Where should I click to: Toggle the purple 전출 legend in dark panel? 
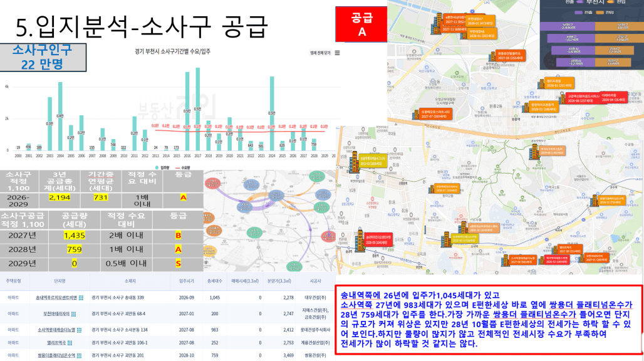pos(584,13)
